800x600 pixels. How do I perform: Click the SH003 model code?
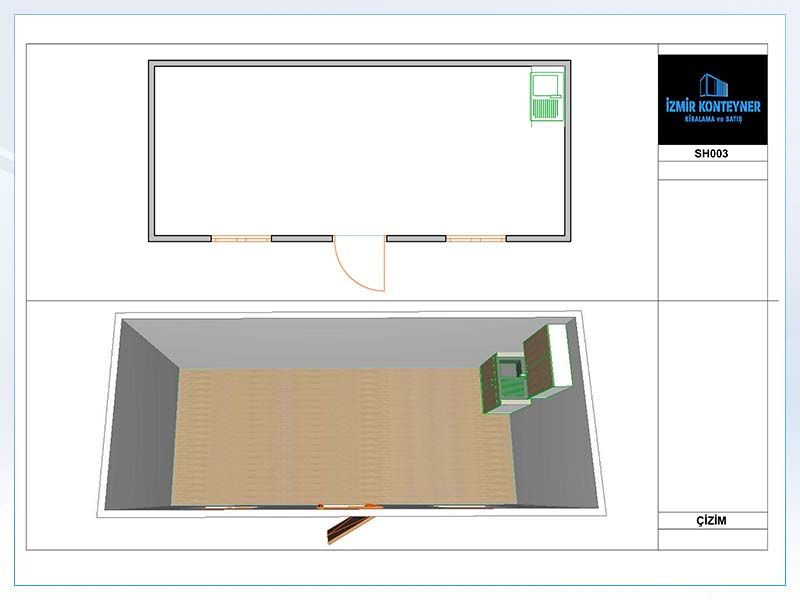tap(711, 154)
